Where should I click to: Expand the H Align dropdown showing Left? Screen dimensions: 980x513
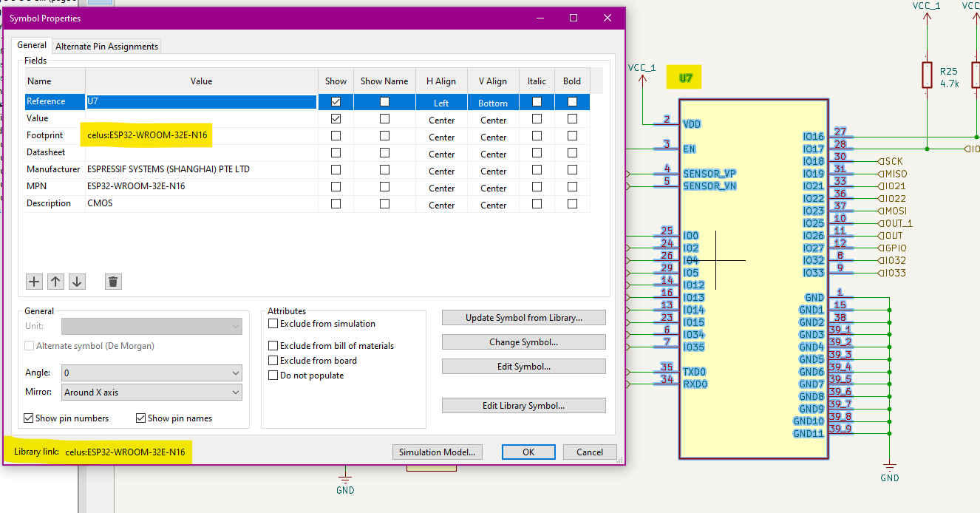pyautogui.click(x=441, y=102)
